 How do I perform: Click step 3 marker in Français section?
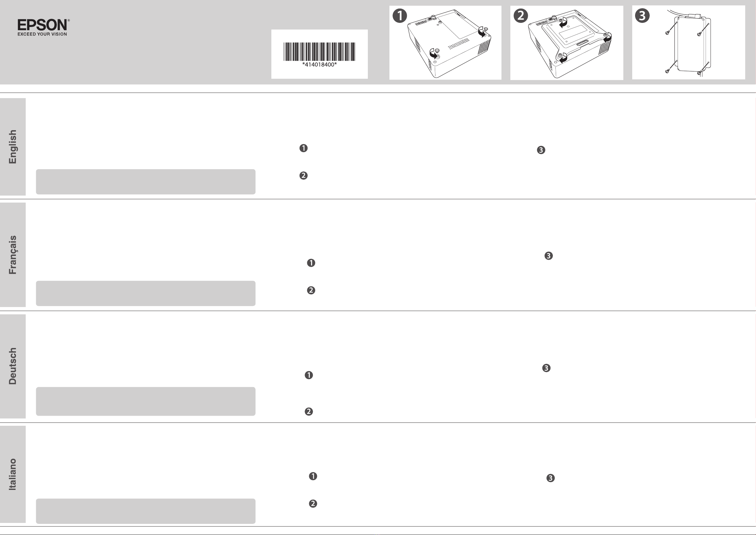(548, 256)
